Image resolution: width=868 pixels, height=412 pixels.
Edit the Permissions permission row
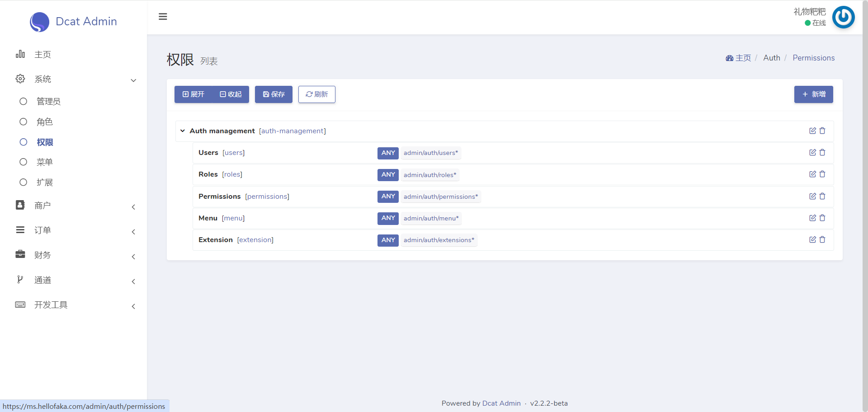click(x=812, y=196)
